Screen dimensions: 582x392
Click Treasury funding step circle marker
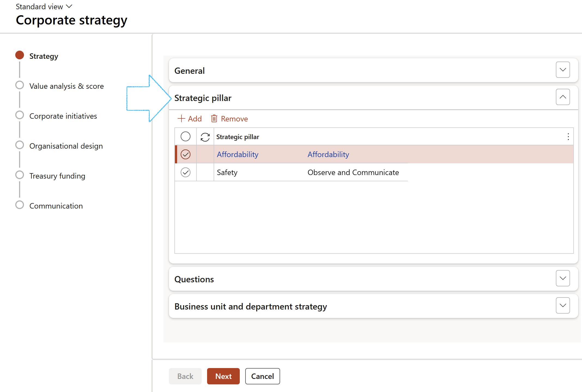pos(20,175)
